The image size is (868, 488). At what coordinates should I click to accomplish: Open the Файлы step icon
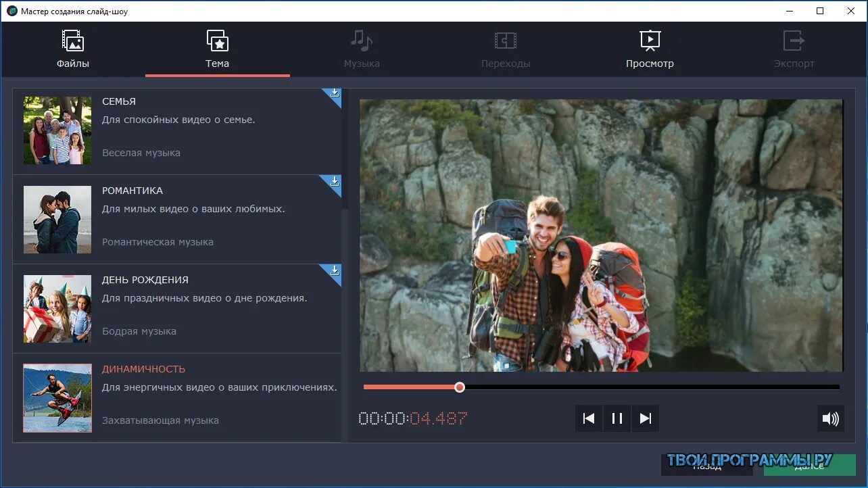(72, 41)
